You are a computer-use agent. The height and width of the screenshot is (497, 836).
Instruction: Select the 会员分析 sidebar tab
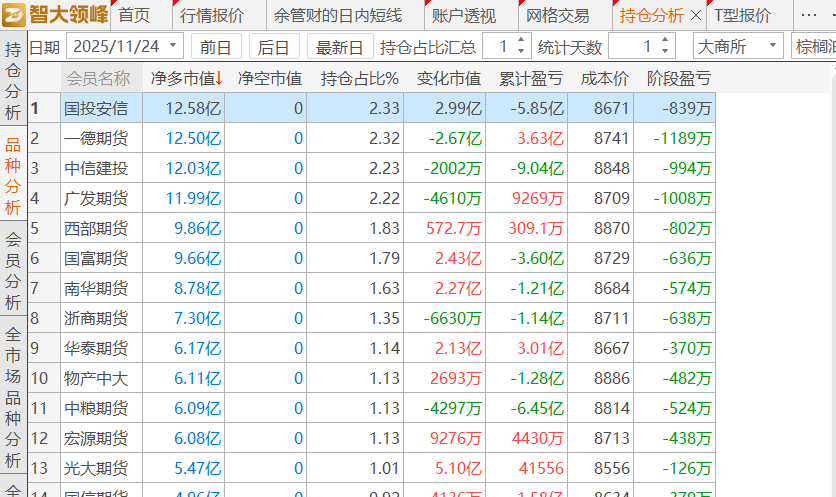(13, 270)
